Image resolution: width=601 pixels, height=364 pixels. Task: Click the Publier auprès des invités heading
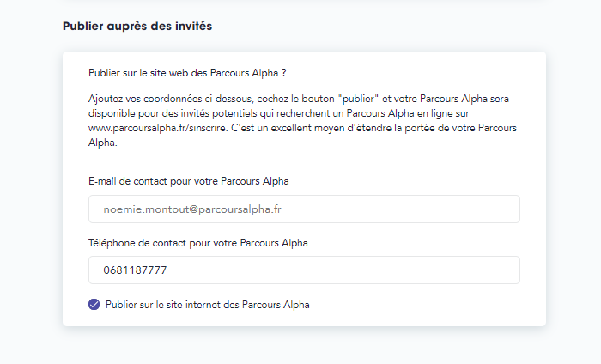[x=137, y=26]
